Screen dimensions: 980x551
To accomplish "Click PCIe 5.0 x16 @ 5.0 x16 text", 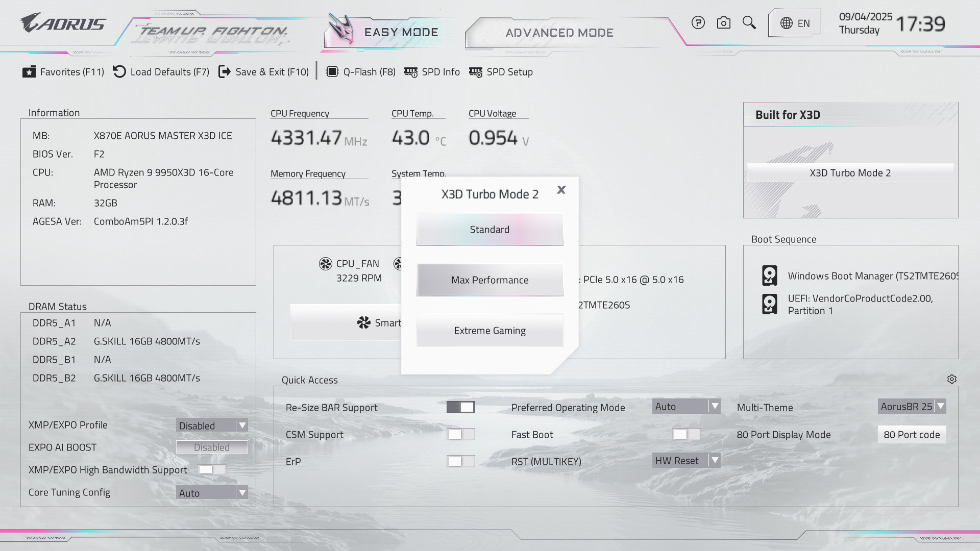I will tap(633, 280).
